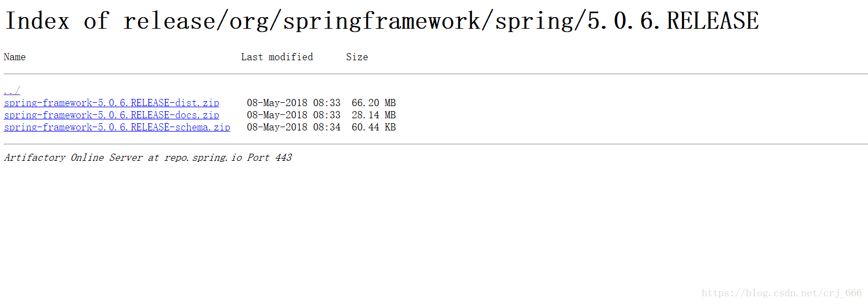This screenshot has height=304, width=868.
Task: Click the 60.44 KB file size
Action: 374,127
